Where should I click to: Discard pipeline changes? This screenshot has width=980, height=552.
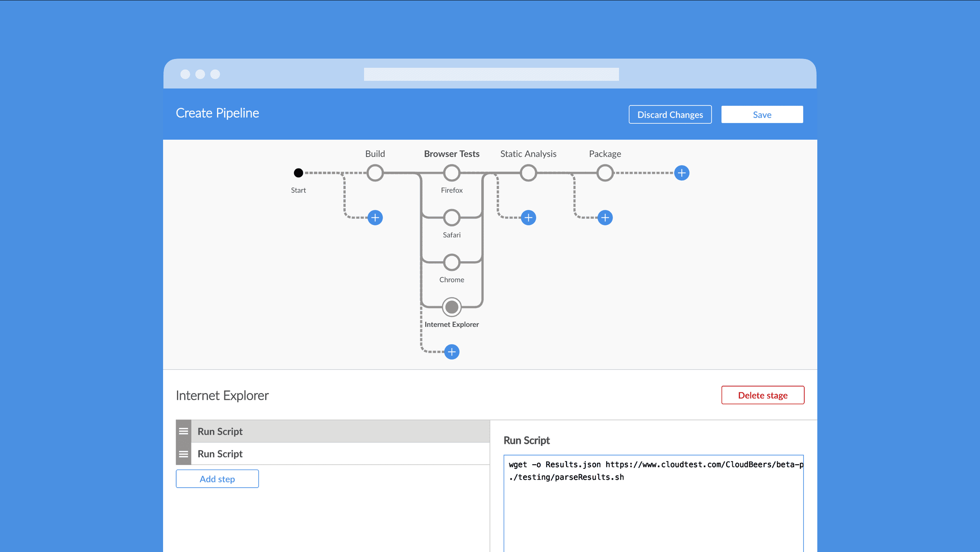click(x=670, y=114)
